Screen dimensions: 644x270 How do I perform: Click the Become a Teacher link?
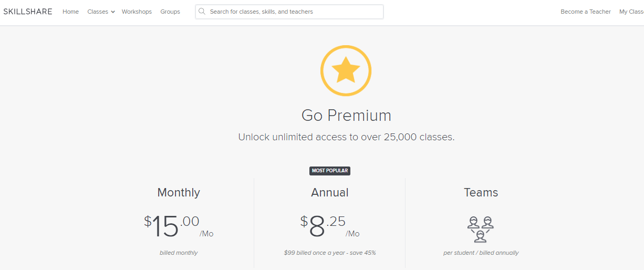point(585,12)
